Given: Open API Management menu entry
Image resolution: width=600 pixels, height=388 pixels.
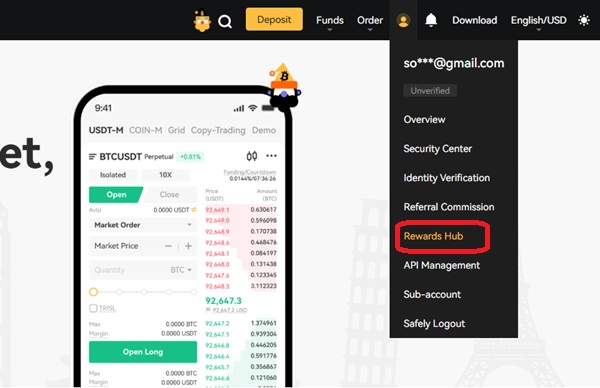Looking at the screenshot, I should 442,265.
